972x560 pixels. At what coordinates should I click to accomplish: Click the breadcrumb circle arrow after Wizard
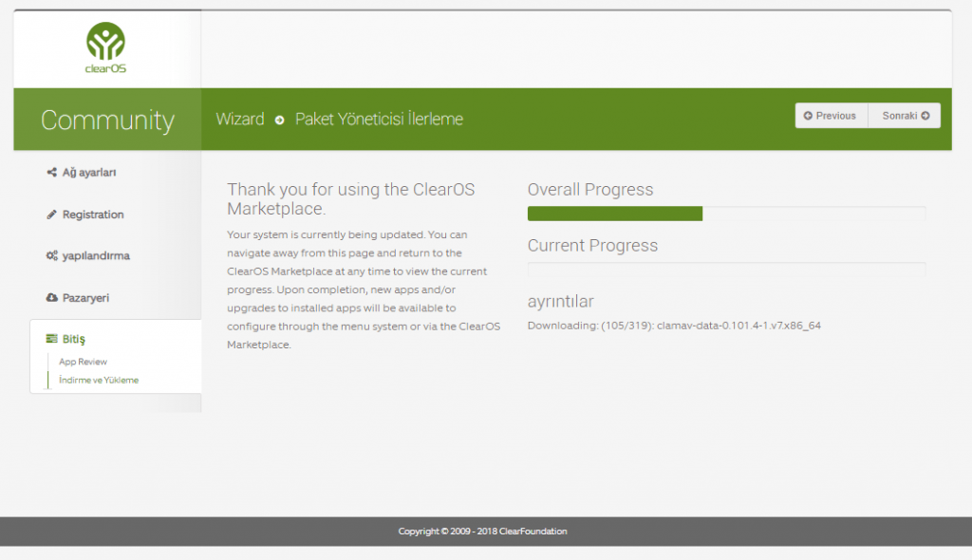(x=280, y=120)
